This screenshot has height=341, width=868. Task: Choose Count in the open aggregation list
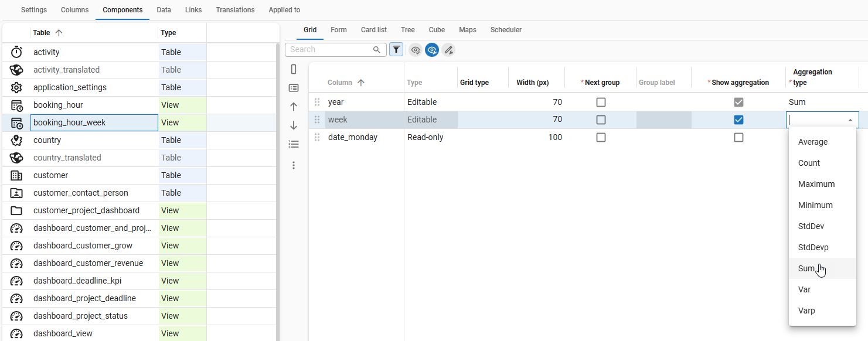click(x=808, y=162)
